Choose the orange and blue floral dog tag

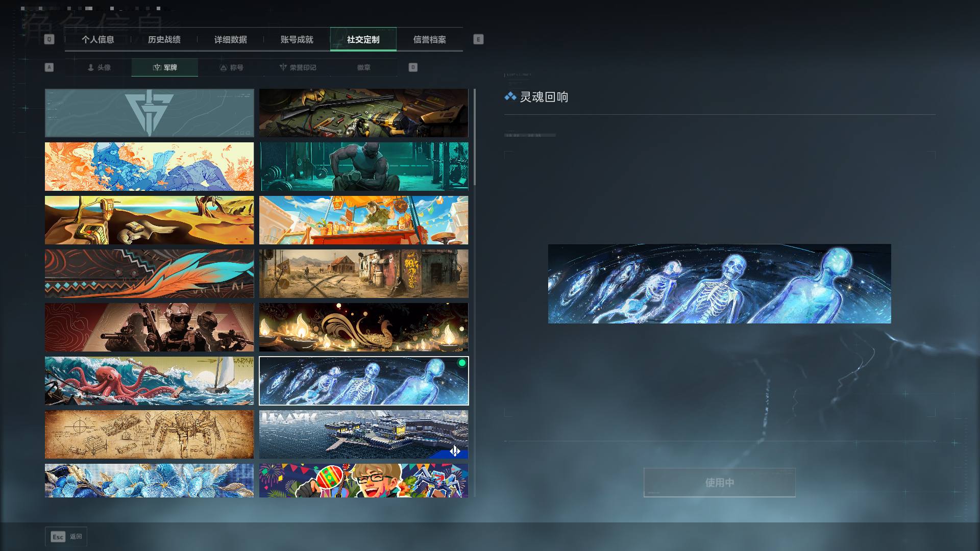149,166
